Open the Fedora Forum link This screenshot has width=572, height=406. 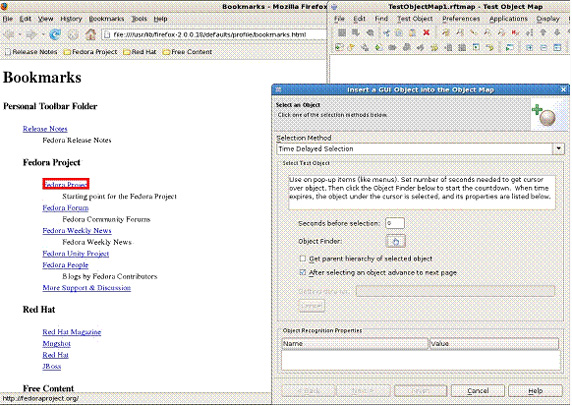tap(65, 208)
